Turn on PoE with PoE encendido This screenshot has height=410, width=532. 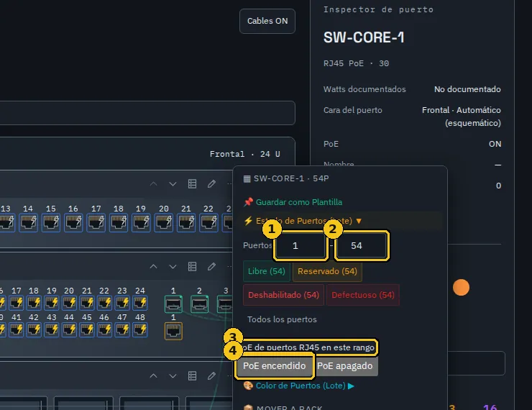pos(275,366)
